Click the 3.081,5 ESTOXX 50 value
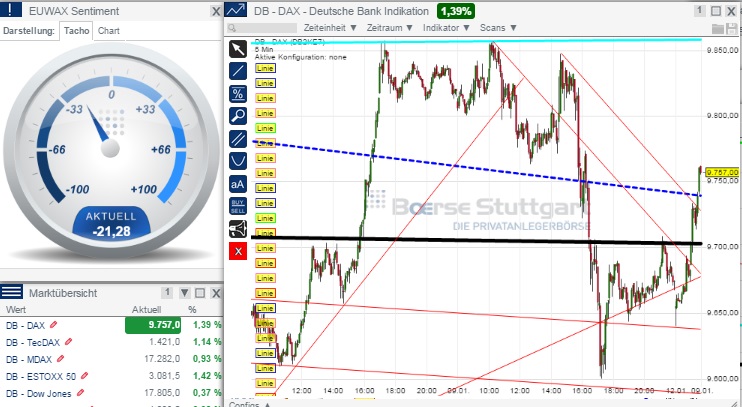The image size is (742, 407). [164, 376]
